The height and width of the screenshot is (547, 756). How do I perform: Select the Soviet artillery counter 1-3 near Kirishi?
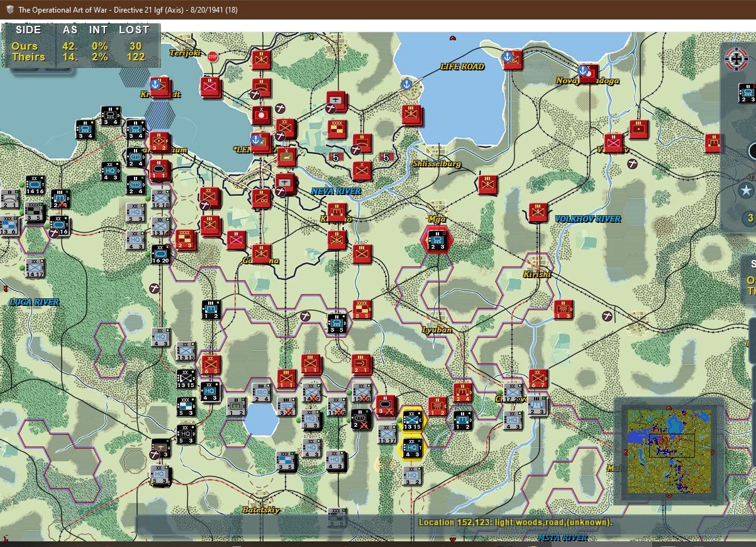coord(563,310)
